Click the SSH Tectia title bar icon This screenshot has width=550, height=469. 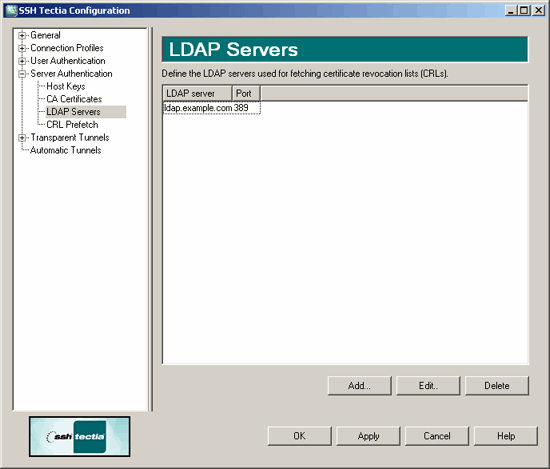click(x=11, y=11)
